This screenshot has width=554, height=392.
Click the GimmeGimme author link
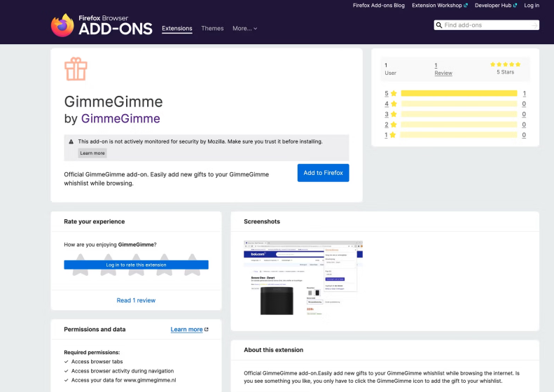pos(120,118)
